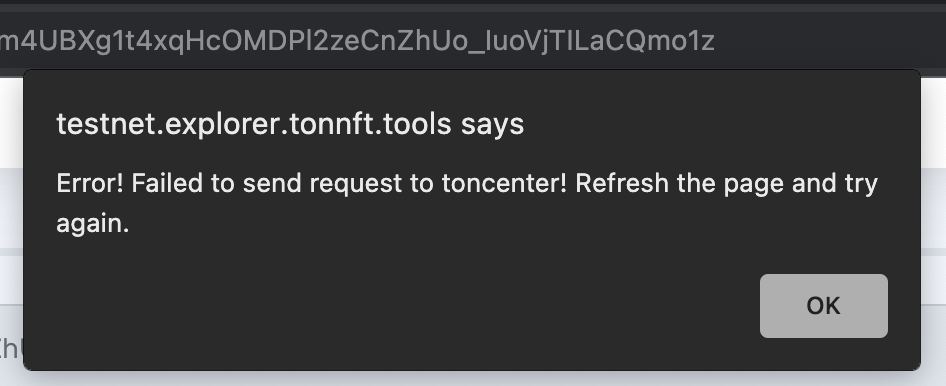
Task: Click the page background below the dialog
Action: pyautogui.click(x=473, y=379)
